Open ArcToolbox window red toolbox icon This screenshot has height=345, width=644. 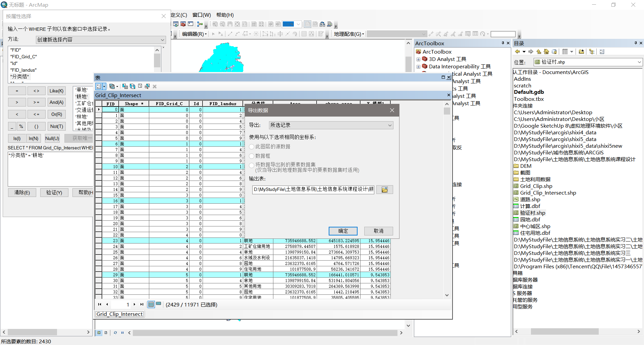click(x=183, y=24)
